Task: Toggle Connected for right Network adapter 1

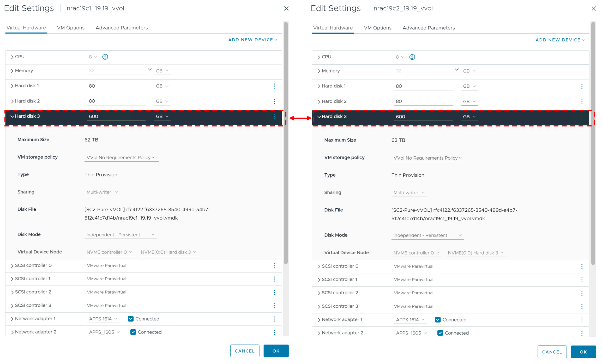Action: 438,320
